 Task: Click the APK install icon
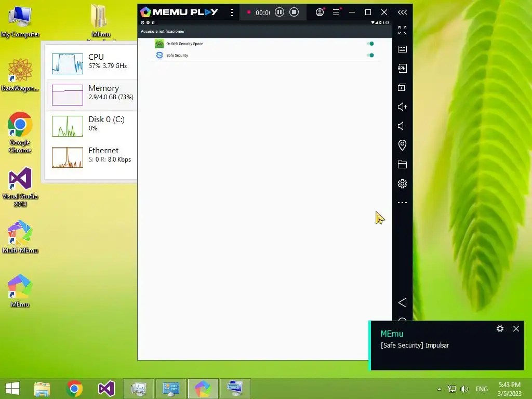(x=402, y=68)
